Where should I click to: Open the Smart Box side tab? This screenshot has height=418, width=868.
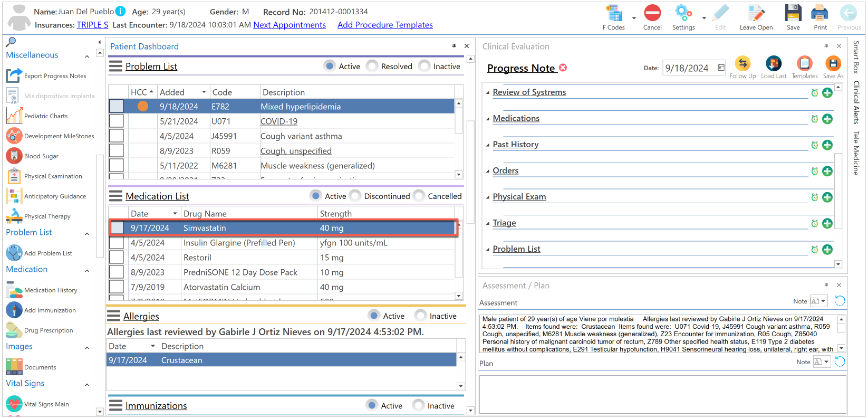[x=856, y=57]
